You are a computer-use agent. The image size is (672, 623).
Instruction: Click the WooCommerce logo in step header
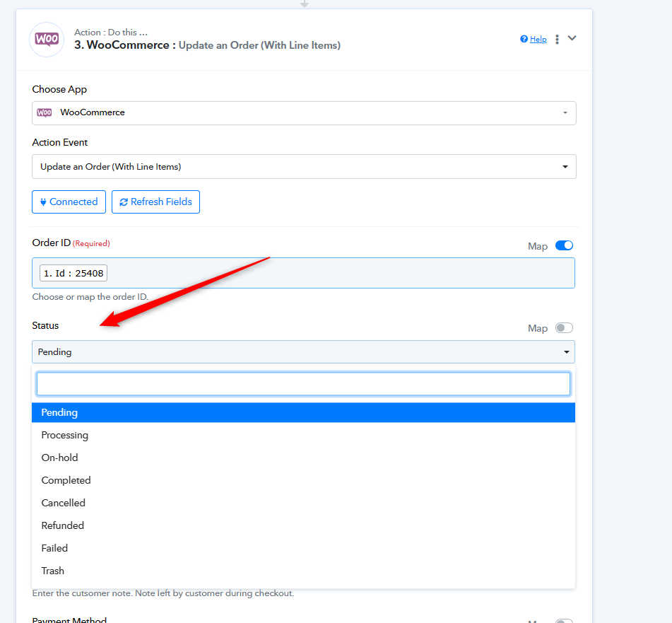(x=47, y=40)
